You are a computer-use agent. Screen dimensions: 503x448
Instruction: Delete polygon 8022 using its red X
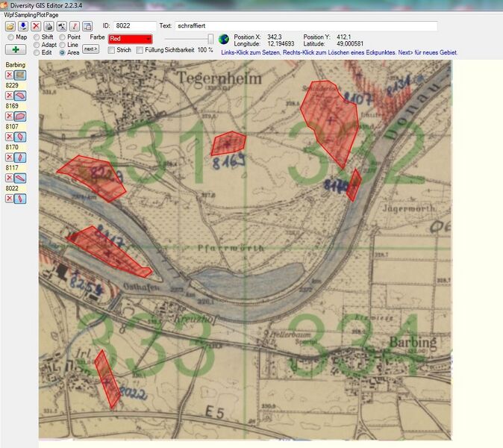[x=9, y=199]
